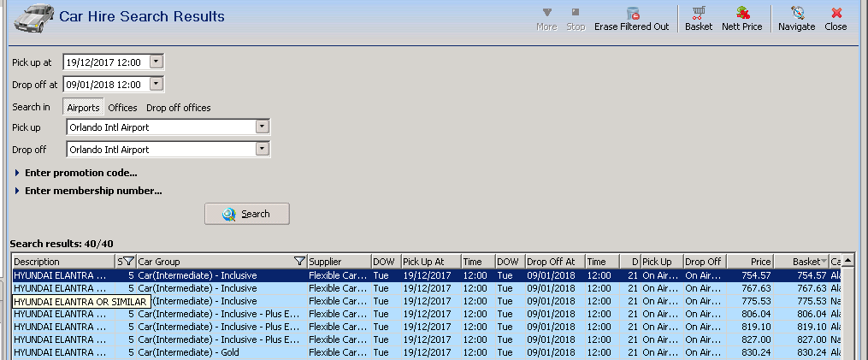
Task: Select the row priced 819.10
Action: [x=426, y=326]
